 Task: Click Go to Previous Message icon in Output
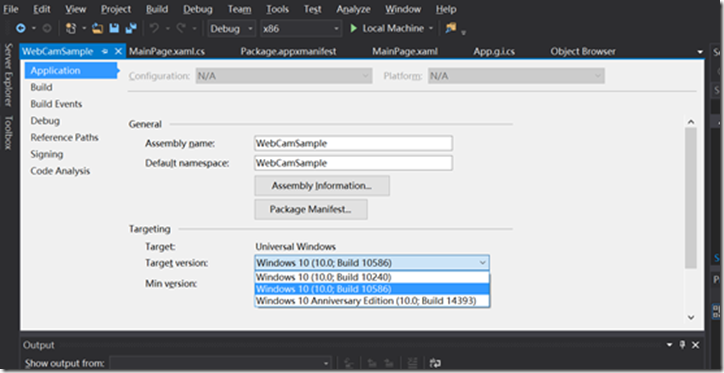pos(371,363)
